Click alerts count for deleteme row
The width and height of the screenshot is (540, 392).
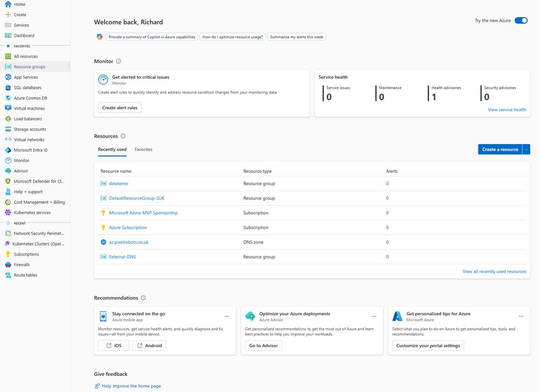pyautogui.click(x=387, y=184)
